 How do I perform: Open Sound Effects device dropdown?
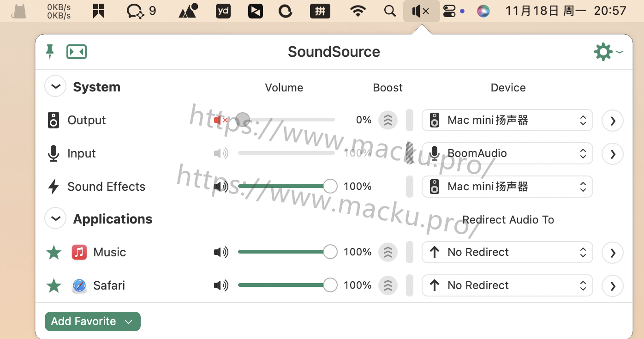click(507, 187)
